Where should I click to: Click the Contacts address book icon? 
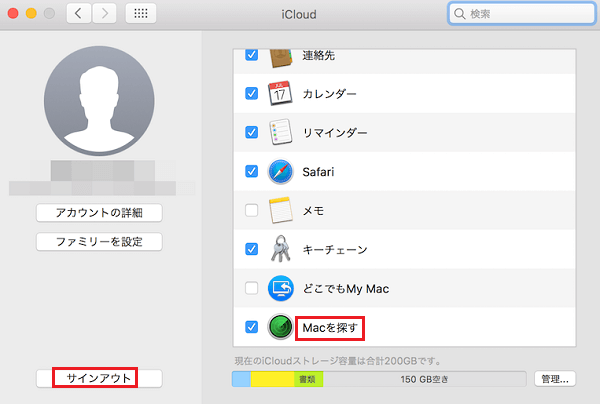[x=280, y=58]
